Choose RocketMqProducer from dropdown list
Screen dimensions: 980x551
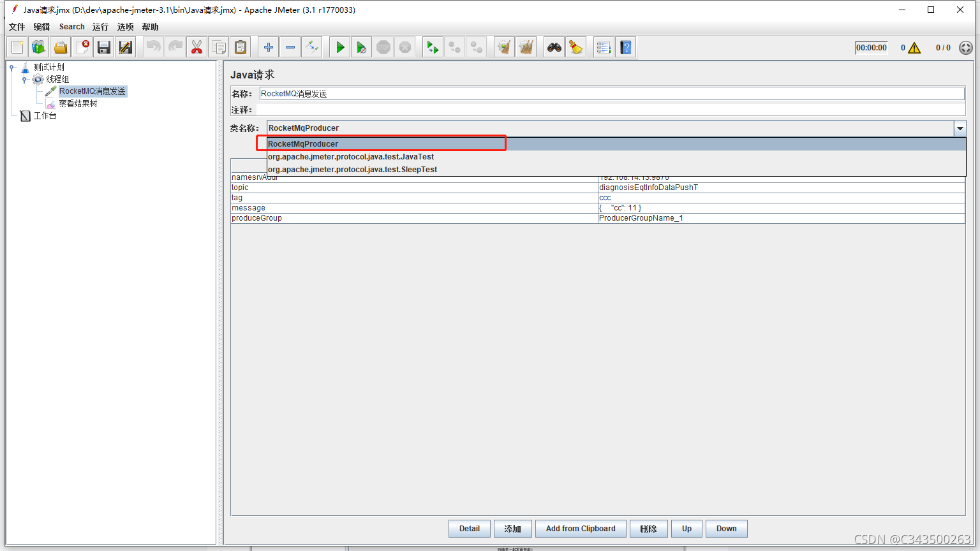[x=616, y=144]
